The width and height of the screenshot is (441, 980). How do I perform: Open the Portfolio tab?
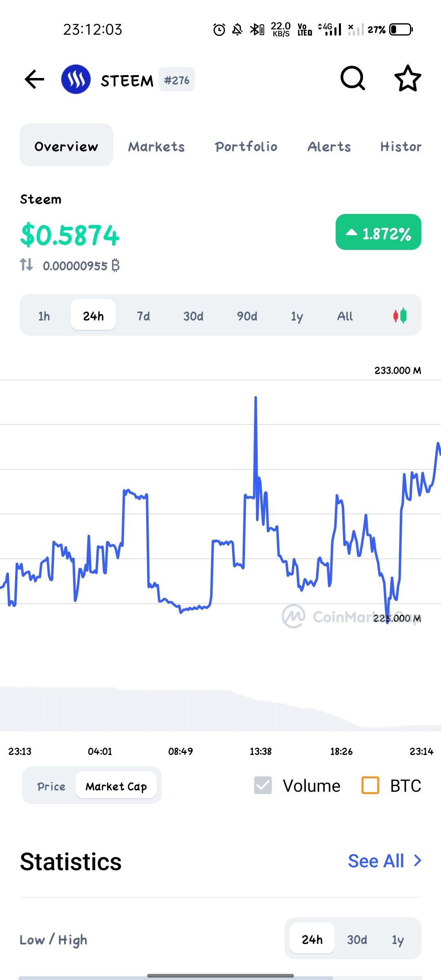coord(246,147)
